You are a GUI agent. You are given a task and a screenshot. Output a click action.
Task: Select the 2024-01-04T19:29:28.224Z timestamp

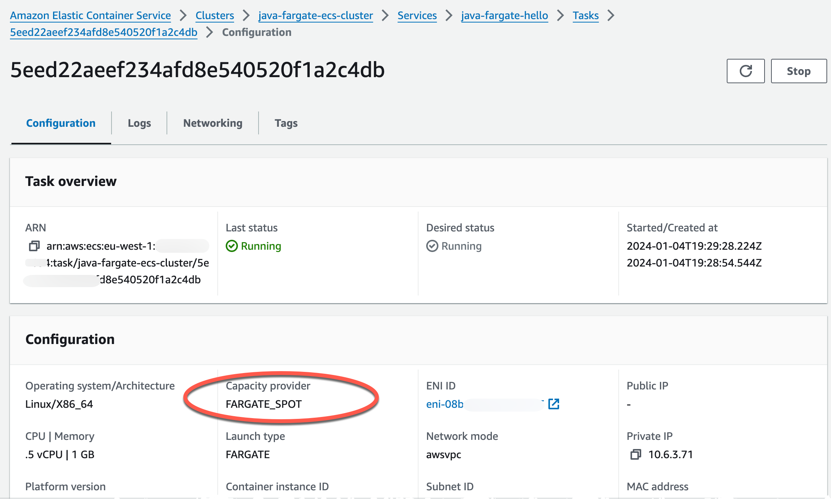click(694, 246)
